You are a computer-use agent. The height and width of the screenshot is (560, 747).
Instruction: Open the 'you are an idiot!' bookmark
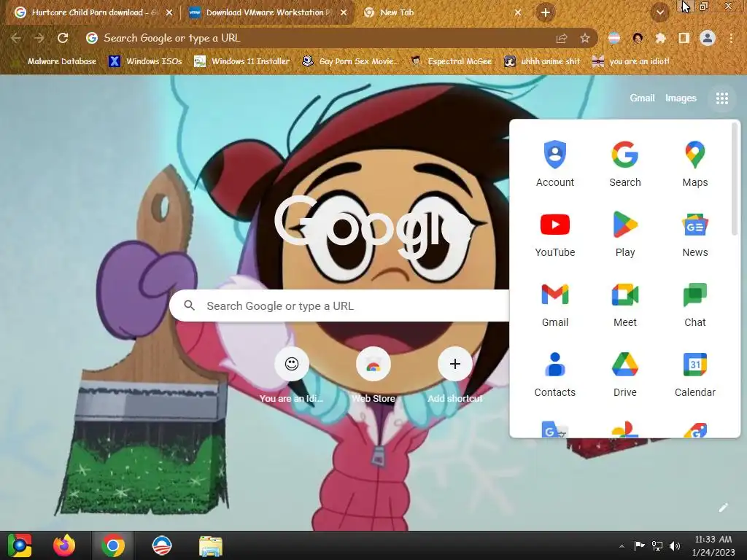(631, 61)
